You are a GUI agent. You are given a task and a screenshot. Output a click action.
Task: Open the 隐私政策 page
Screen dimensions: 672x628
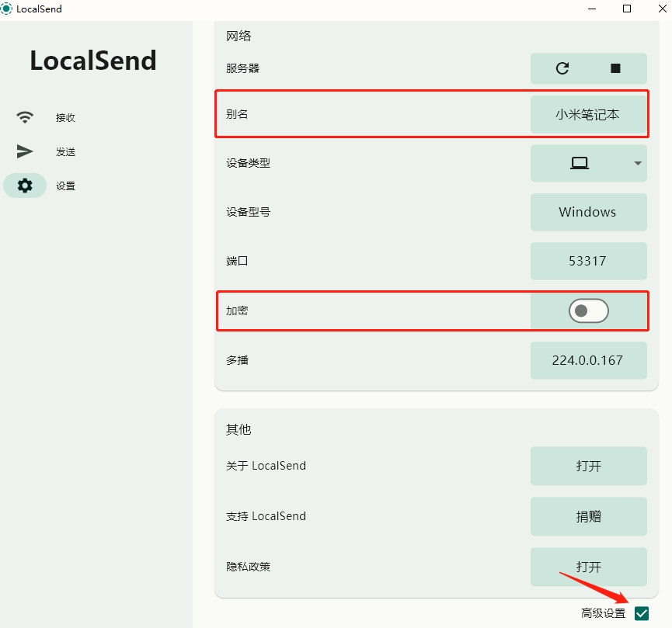[588, 567]
